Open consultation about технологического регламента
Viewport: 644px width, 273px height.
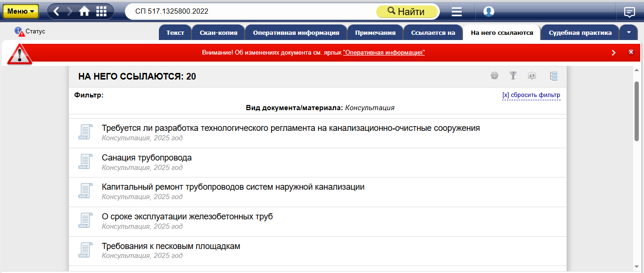(291, 128)
